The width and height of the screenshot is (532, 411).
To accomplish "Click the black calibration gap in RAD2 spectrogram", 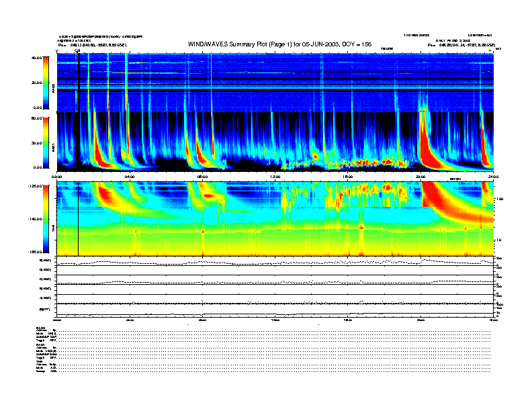I will click(x=79, y=83).
